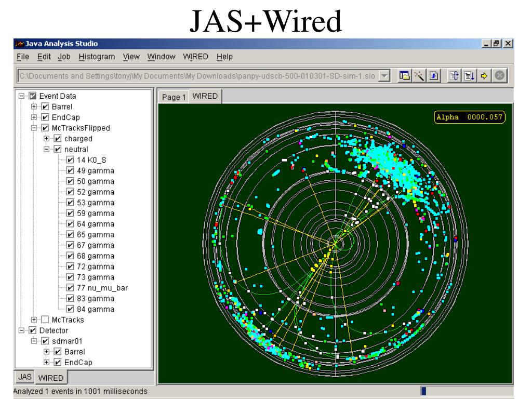Click the Java Analysis Studio title bar icon
The height and width of the screenshot is (399, 532).
click(x=19, y=44)
